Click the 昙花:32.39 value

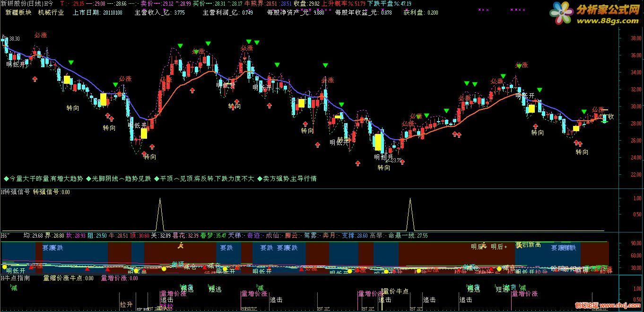coord(185,235)
